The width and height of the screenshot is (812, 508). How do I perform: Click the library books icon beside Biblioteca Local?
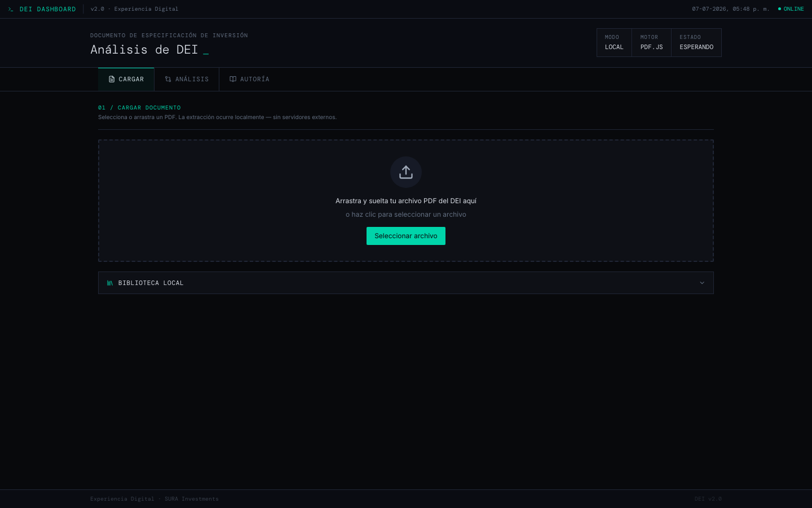coord(110,283)
